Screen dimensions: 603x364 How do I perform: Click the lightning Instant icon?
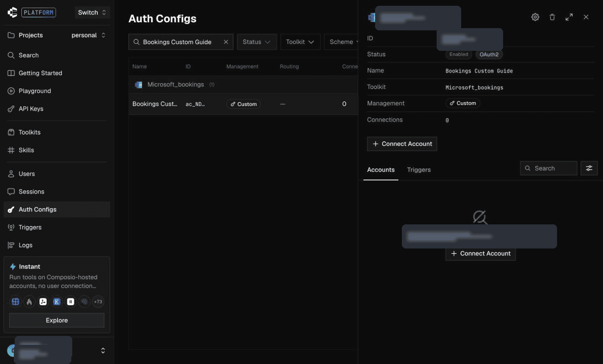pos(13,267)
